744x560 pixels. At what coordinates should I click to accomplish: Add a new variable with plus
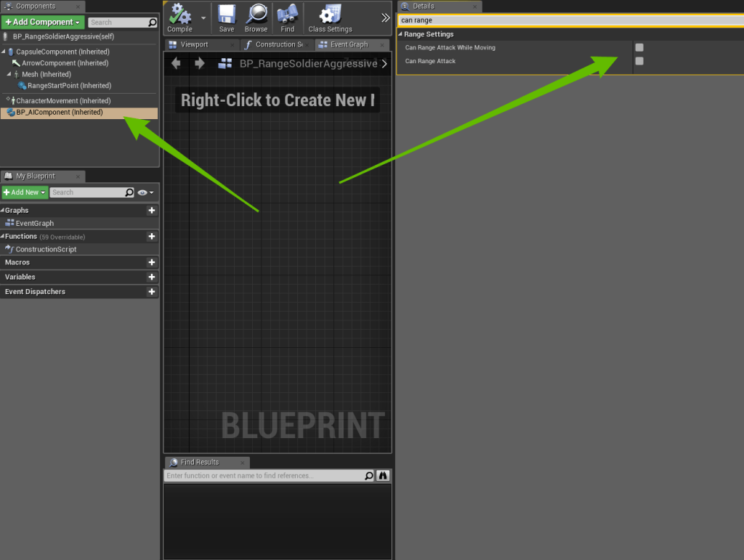pos(152,277)
